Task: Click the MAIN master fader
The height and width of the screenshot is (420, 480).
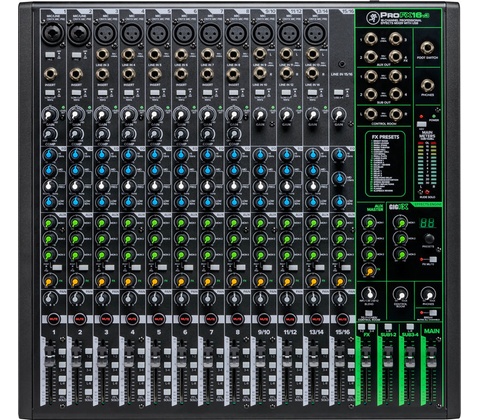Action: tap(432, 357)
